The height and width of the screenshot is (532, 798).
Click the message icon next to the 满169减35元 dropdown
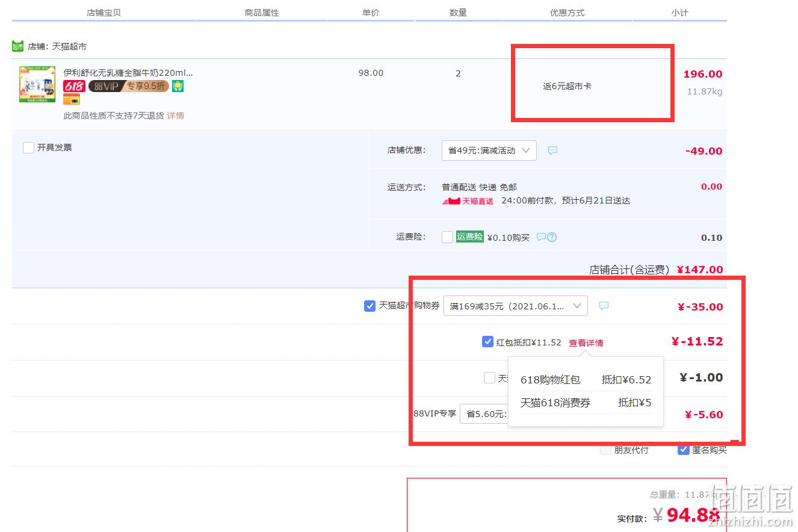point(604,306)
